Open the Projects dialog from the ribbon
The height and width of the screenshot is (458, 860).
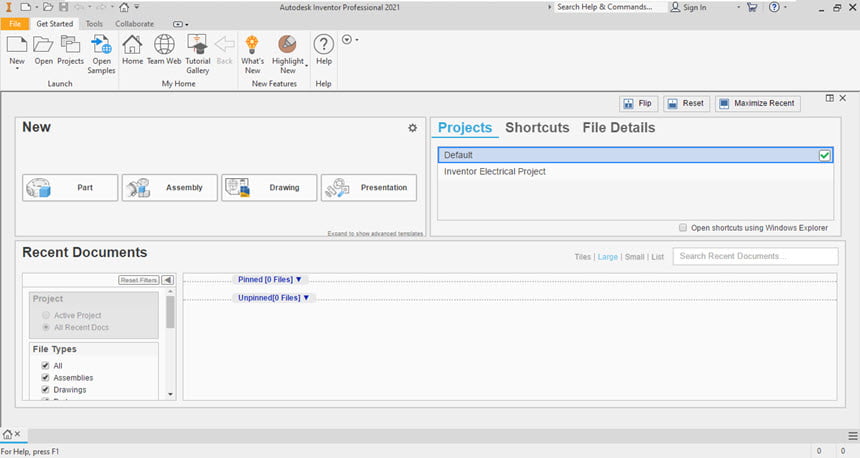click(70, 44)
